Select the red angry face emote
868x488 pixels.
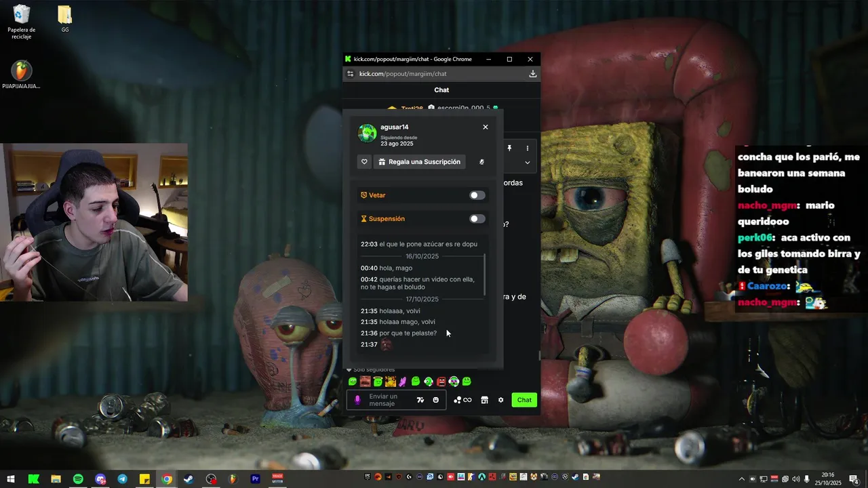[441, 382]
